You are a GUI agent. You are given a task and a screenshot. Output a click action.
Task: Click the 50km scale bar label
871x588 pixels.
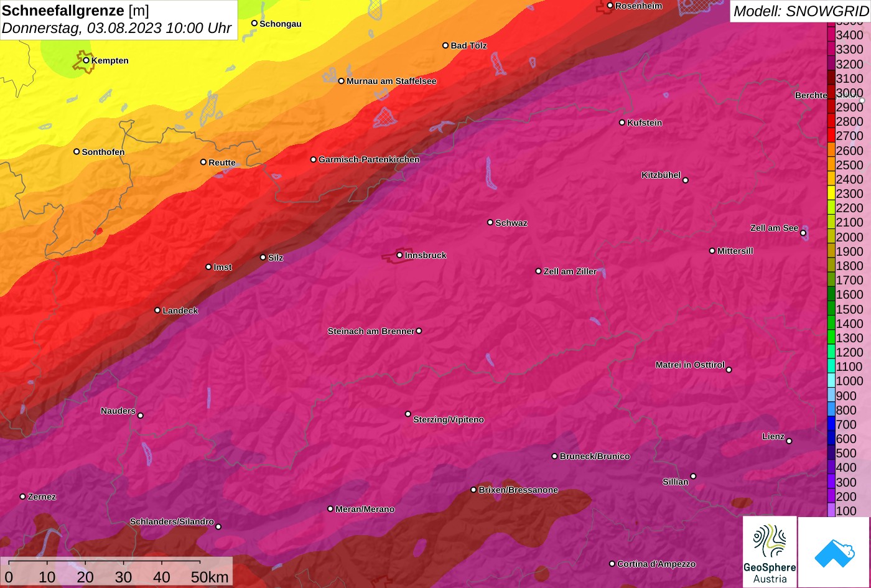pos(210,577)
